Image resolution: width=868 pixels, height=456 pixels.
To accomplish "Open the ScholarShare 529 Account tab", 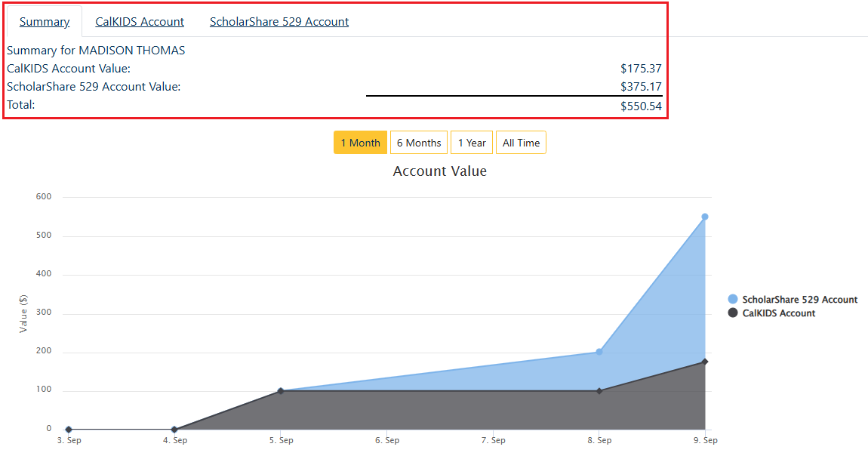I will (279, 22).
